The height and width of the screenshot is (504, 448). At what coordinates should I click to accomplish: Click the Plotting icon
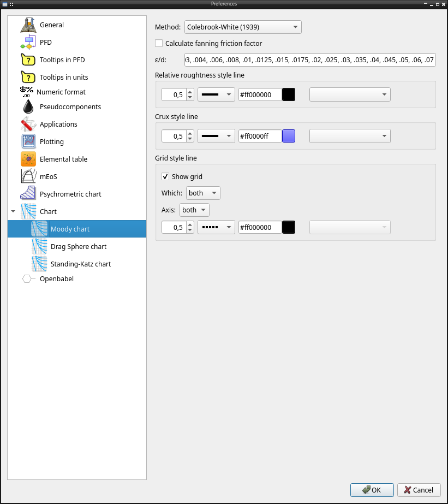point(28,142)
